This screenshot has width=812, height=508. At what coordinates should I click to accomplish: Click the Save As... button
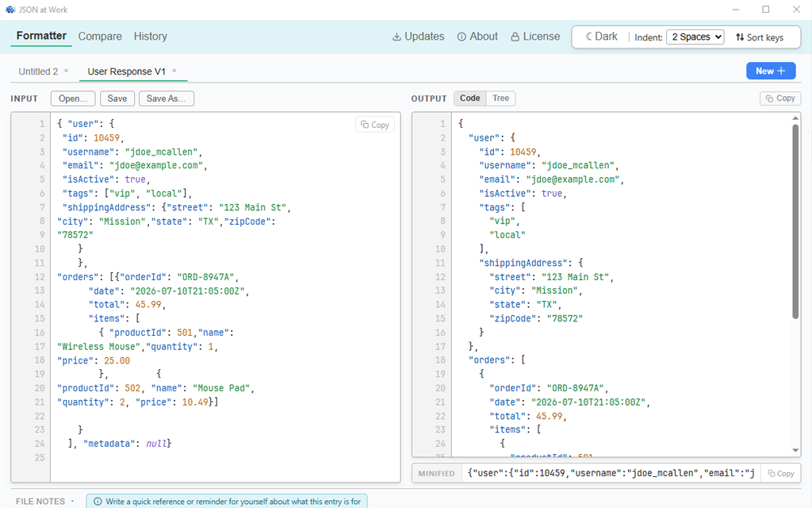tap(167, 98)
